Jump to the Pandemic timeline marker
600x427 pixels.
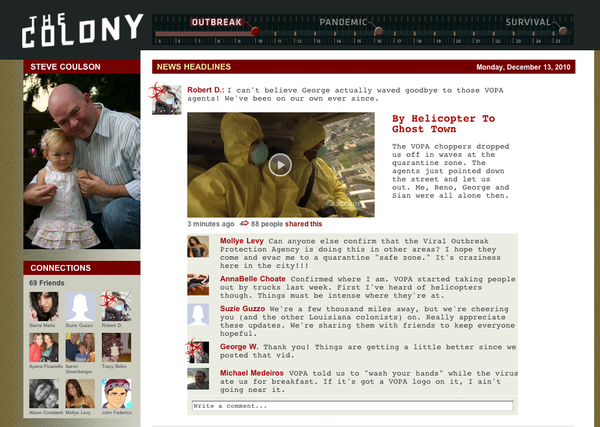click(x=378, y=31)
